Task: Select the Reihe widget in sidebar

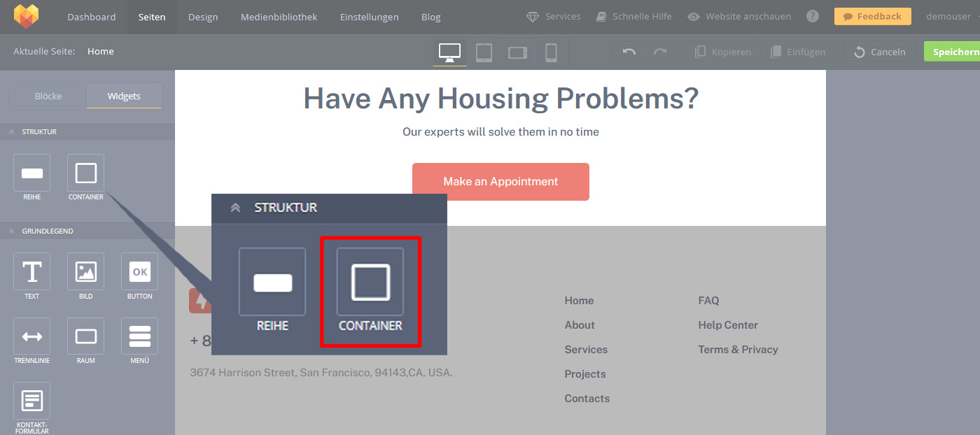Action: pos(32,173)
